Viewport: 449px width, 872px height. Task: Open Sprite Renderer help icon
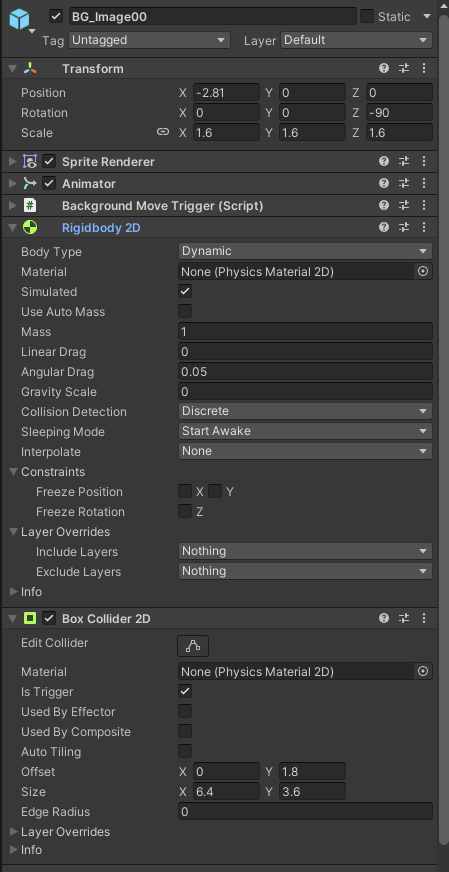pyautogui.click(x=384, y=161)
